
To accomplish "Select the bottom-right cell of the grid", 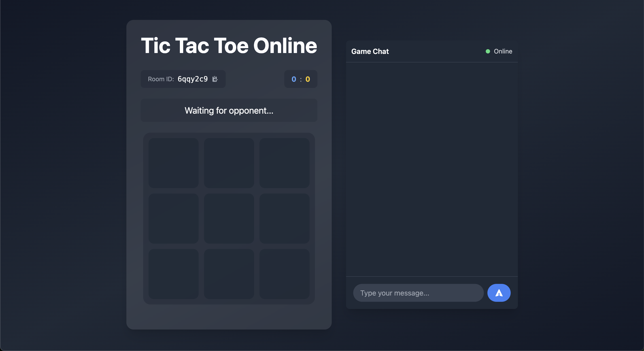I will pos(284,274).
